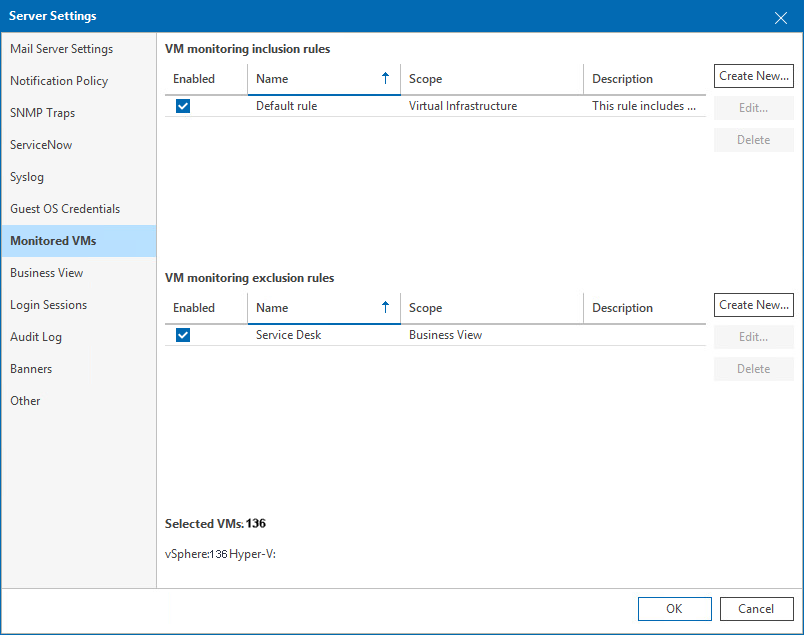Disable the Service Desk exclusion rule
This screenshot has height=635, width=804.
click(x=183, y=337)
